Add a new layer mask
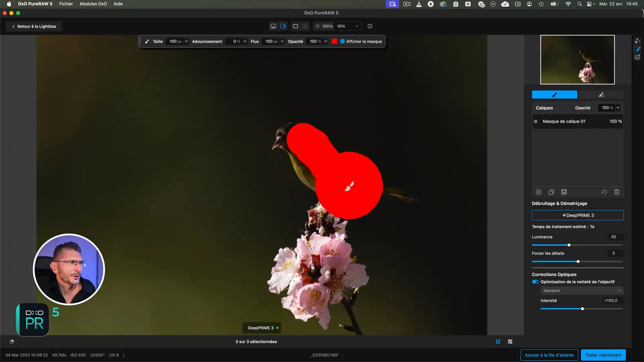 click(539, 192)
